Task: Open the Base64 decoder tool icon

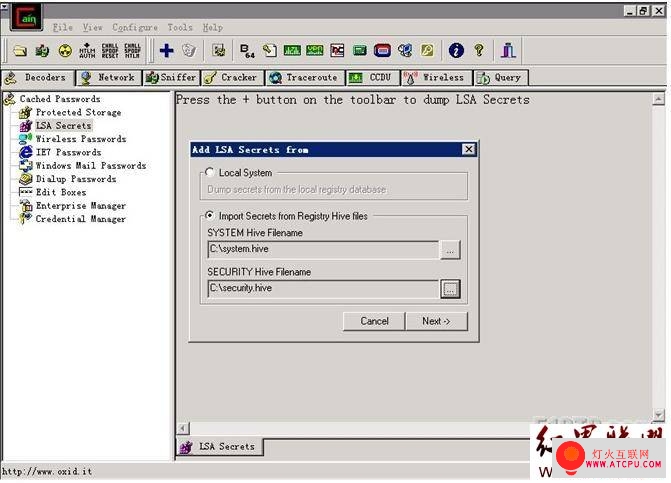Action: click(247, 50)
